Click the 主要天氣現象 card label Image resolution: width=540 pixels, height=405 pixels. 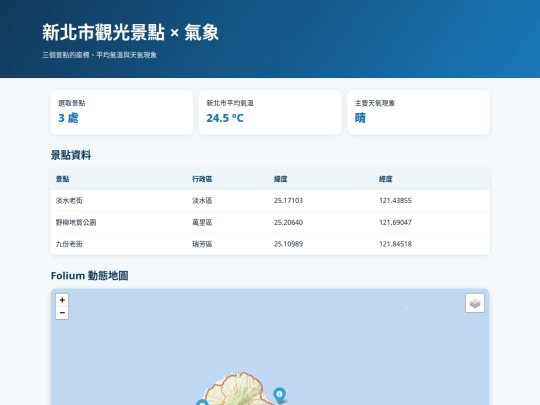tap(375, 103)
